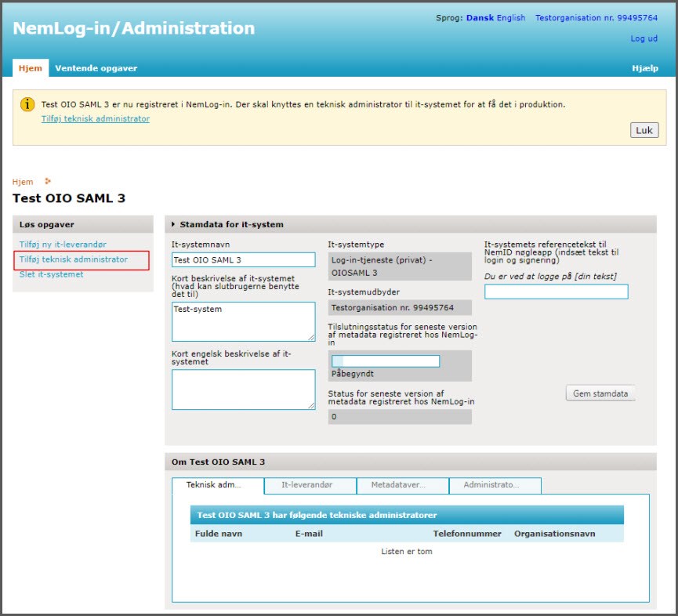Click the yellow info icon in the notification

27,104
